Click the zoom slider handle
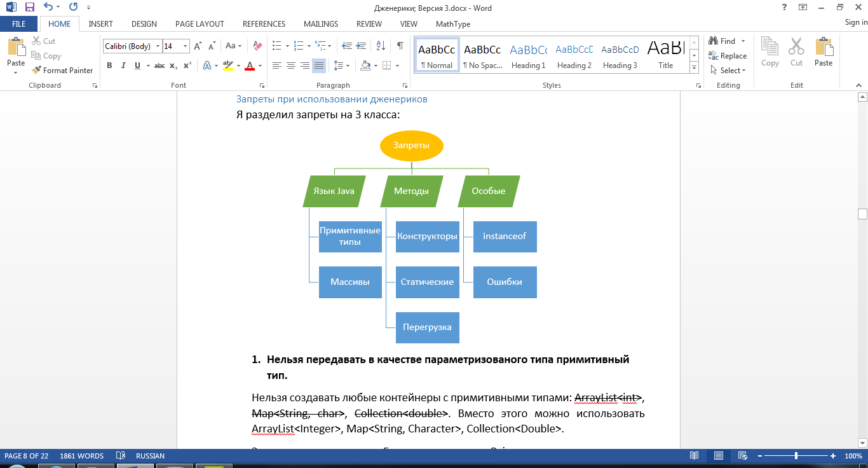Image resolution: width=868 pixels, height=468 pixels. tap(796, 456)
